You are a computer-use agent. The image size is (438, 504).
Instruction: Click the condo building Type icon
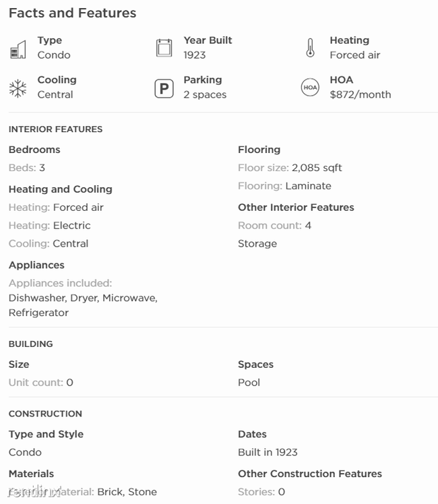pos(18,49)
